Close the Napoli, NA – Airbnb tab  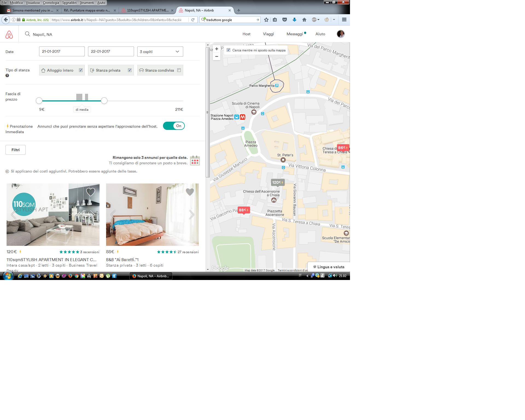230,10
